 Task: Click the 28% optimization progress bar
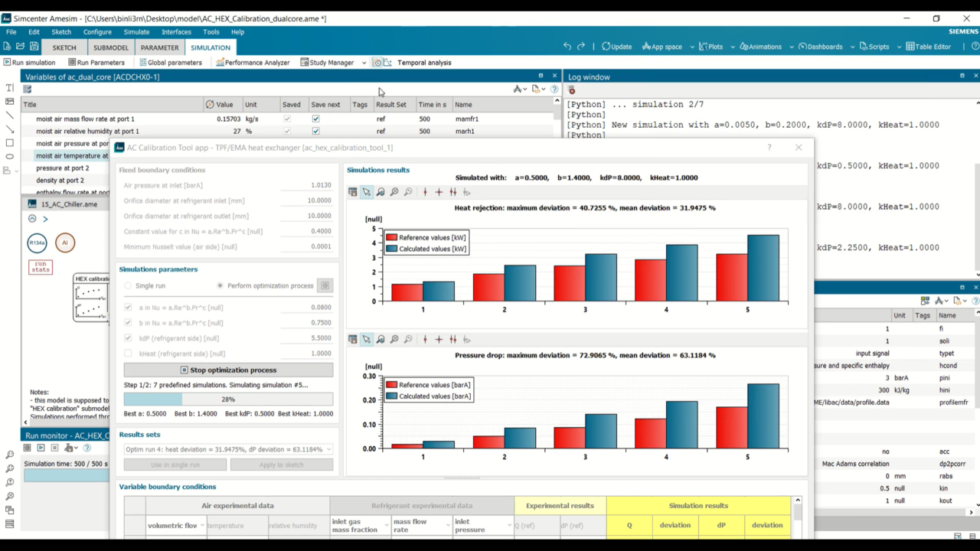(228, 399)
